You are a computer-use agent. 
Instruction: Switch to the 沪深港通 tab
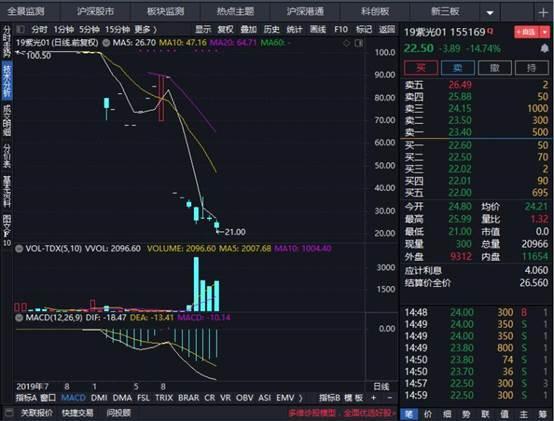(305, 12)
